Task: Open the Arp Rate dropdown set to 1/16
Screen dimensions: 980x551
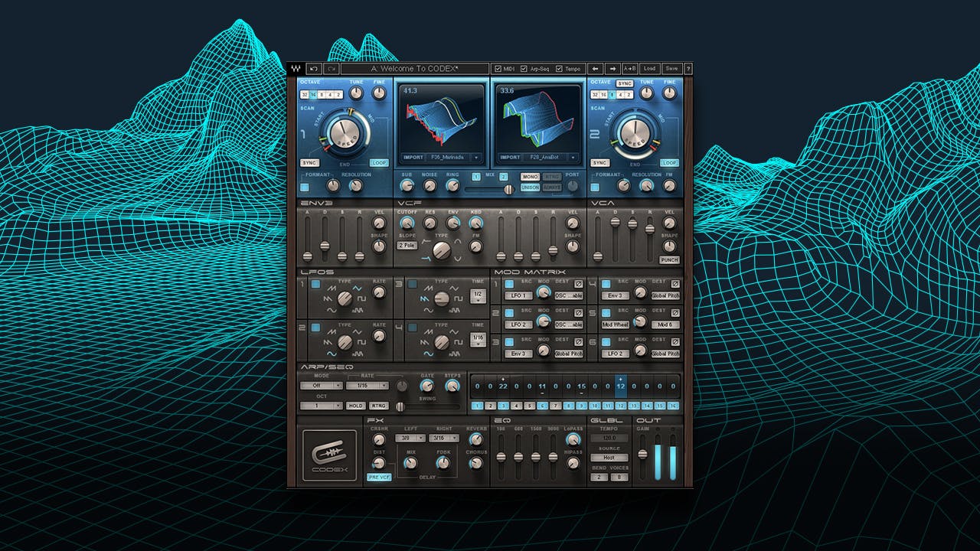Action: (367, 386)
